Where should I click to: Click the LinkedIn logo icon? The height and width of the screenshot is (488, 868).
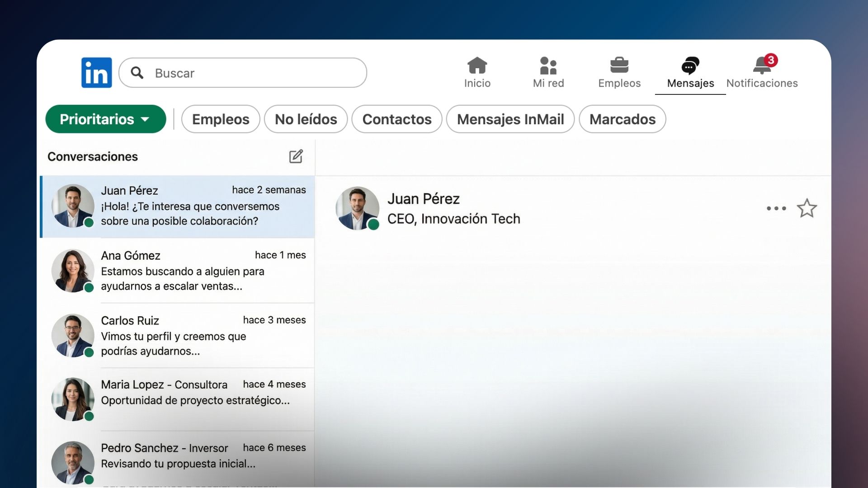(x=96, y=73)
